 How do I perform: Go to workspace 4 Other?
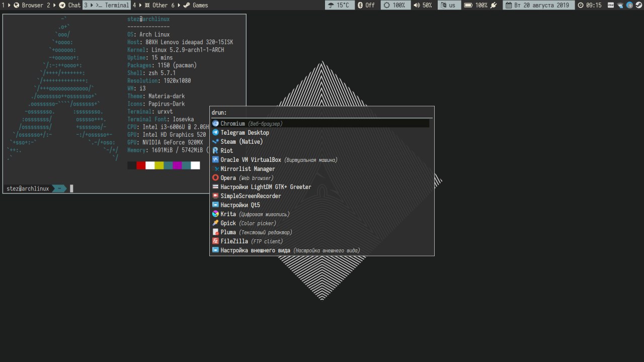pos(150,5)
